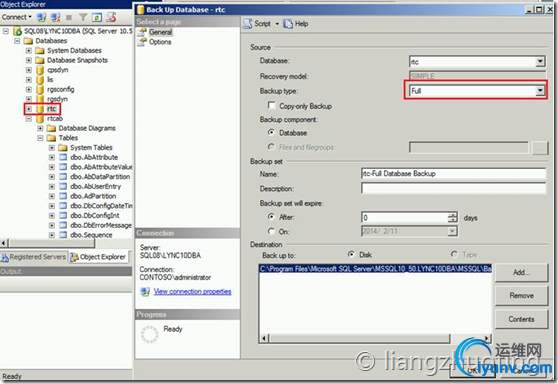Screen dimensions: 558x384
Task: Click the last Object Explorer toolbar icon
Action: (x=111, y=17)
